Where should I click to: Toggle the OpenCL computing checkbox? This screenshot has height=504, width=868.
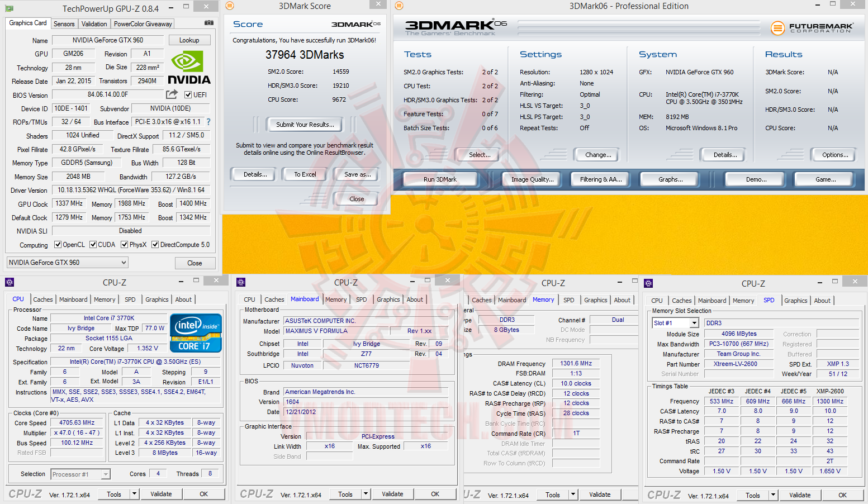click(x=58, y=245)
